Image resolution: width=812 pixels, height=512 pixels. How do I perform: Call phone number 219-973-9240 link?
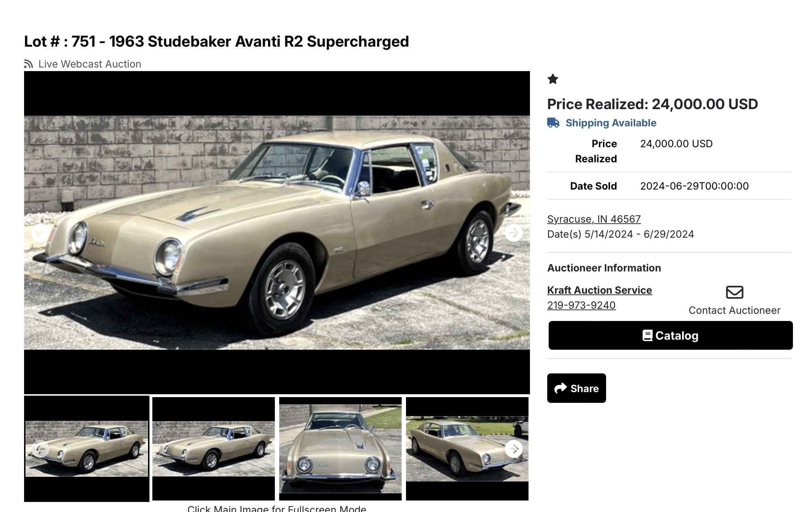581,305
